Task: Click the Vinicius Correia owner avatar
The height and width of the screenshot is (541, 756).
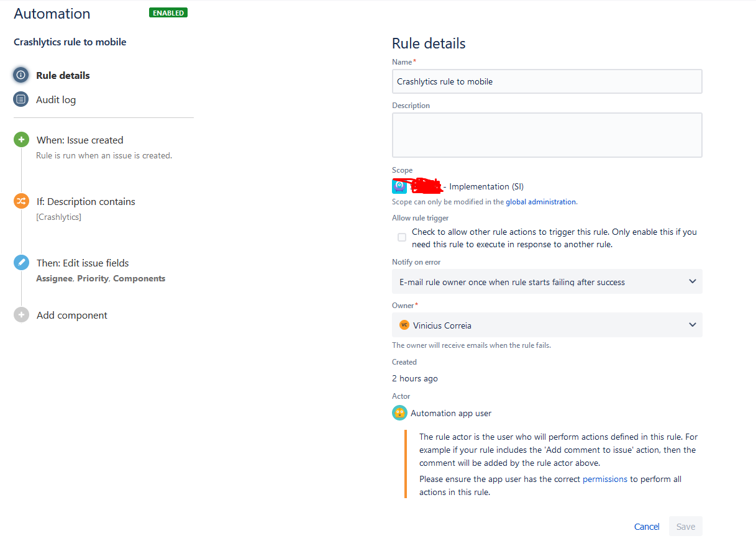Action: click(404, 325)
